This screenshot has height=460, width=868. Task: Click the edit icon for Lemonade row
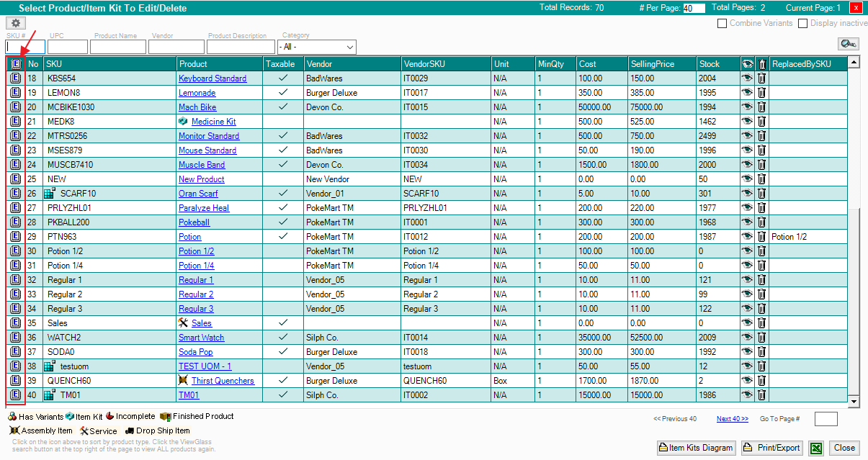tap(15, 93)
